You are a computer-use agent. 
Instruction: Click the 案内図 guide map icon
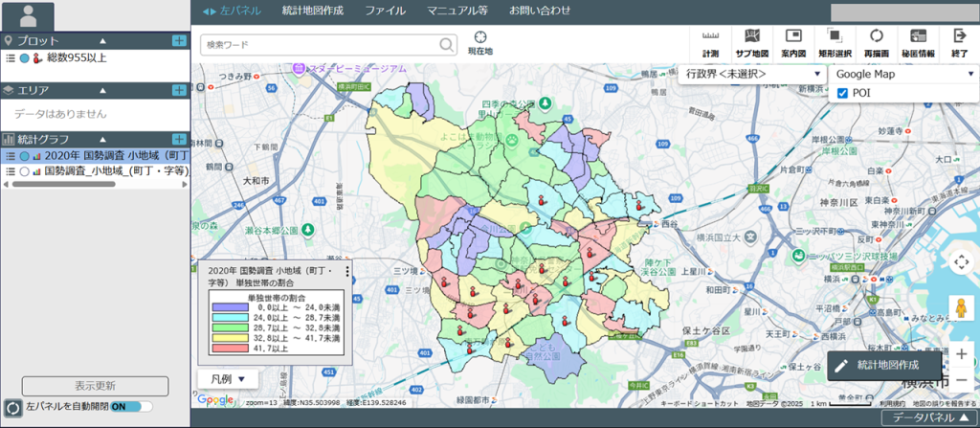pos(792,42)
